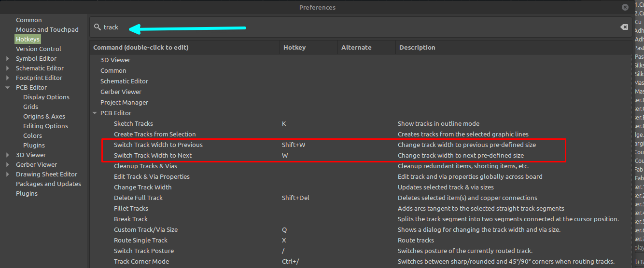Expand the Symbol Editor tree node
644x268 pixels.
(7, 59)
